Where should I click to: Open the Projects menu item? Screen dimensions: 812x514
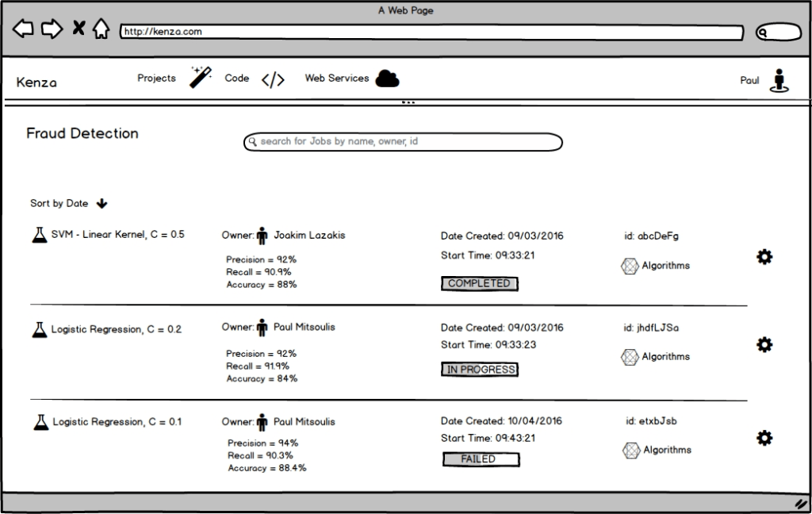tap(156, 79)
